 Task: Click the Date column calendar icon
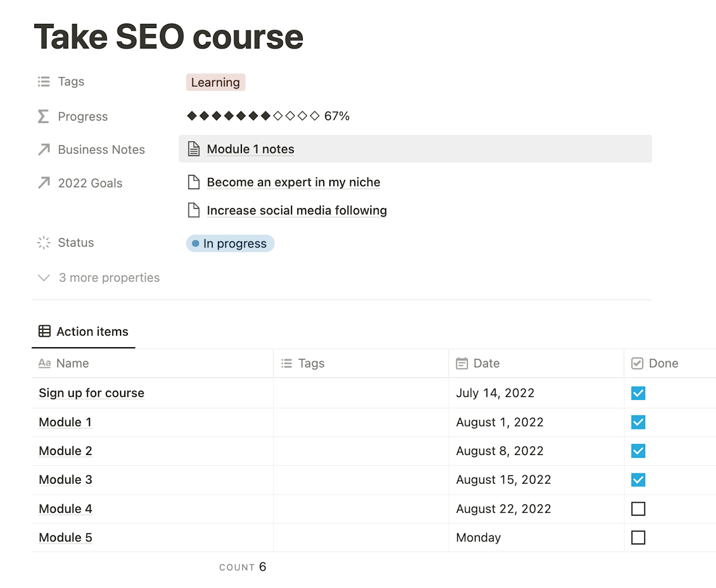[462, 364]
